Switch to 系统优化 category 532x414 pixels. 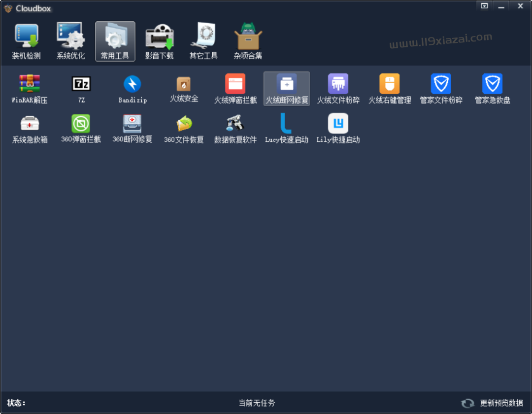tap(70, 41)
